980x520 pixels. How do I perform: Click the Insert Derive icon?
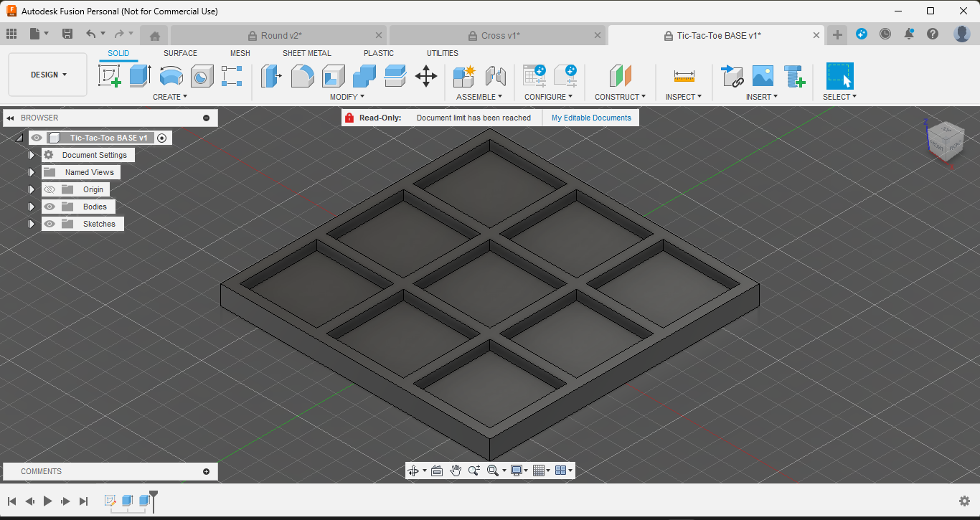point(732,76)
